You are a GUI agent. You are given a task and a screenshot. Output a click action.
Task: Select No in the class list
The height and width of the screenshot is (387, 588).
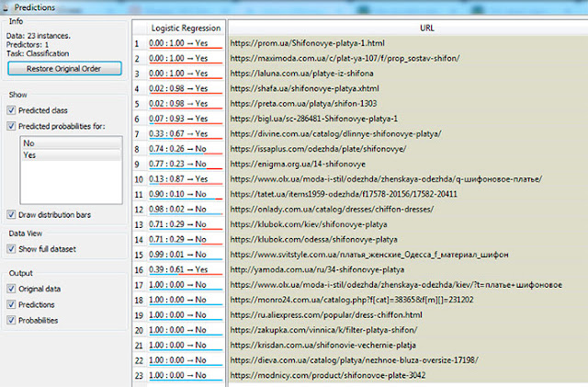click(72, 143)
